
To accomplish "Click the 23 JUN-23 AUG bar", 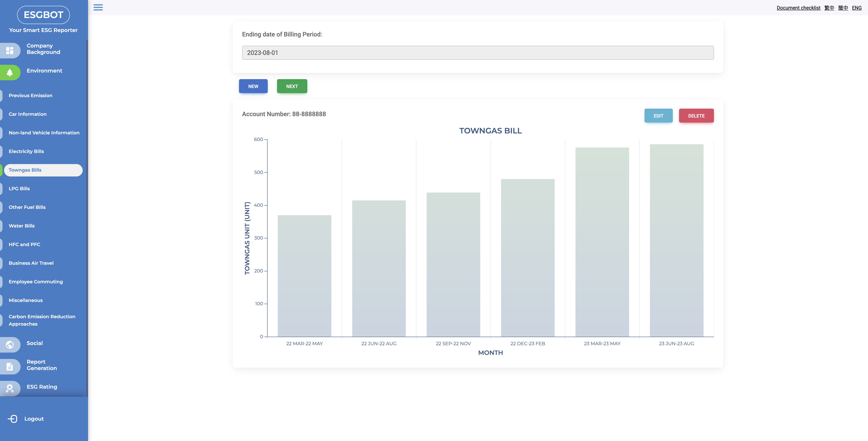I will click(x=676, y=240).
